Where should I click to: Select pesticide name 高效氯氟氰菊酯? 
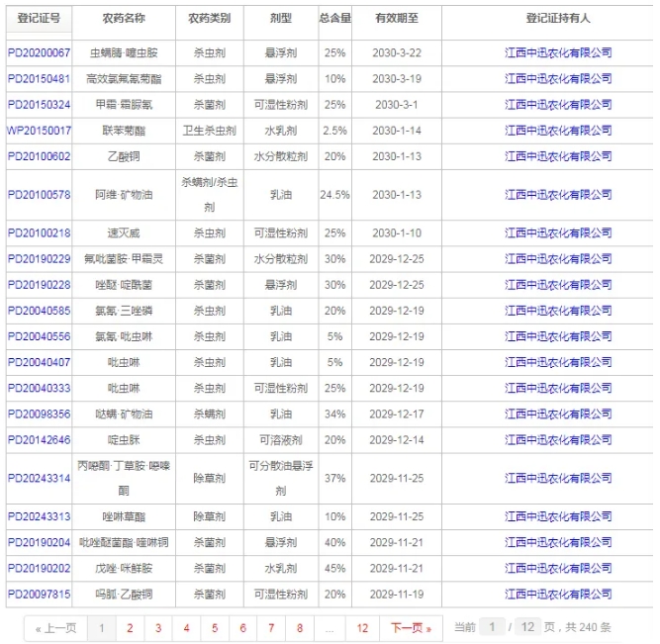pos(124,79)
